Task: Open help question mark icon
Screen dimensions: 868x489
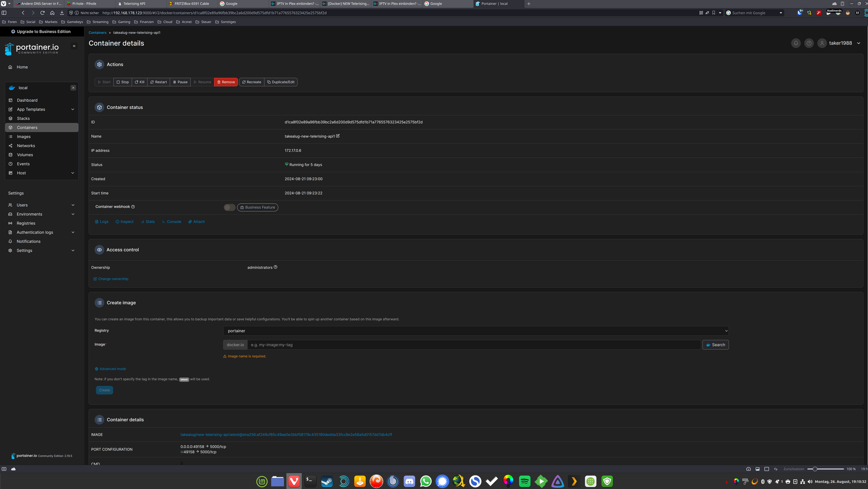Action: point(809,43)
